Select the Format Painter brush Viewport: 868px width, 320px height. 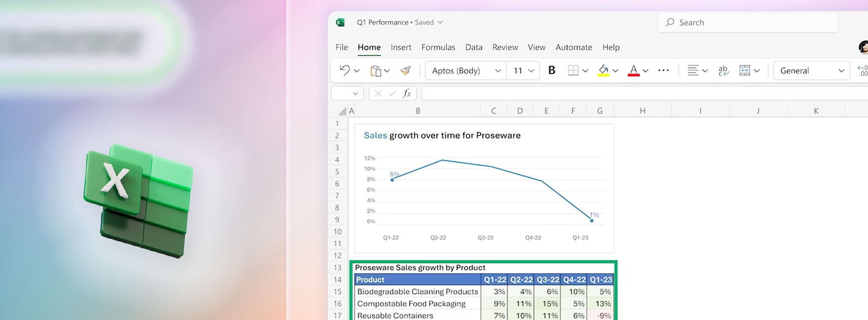pos(405,71)
